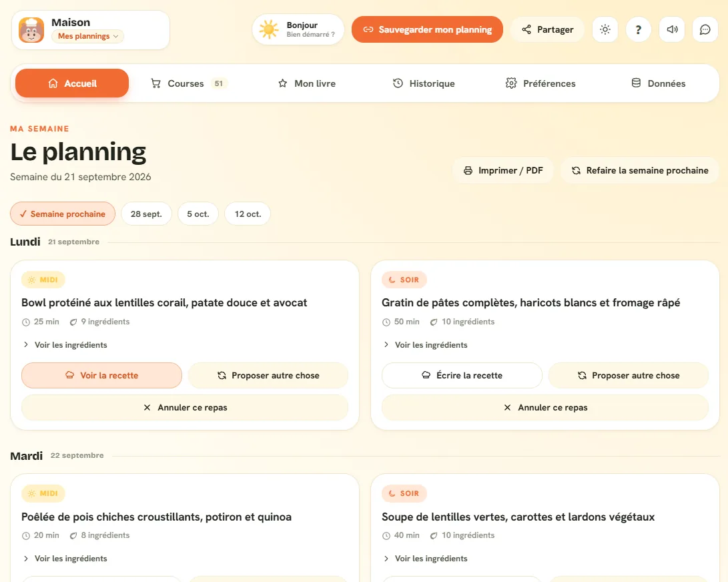Click the Tuesday MIDI badge
Viewport: 728px width, 582px height.
(43, 493)
